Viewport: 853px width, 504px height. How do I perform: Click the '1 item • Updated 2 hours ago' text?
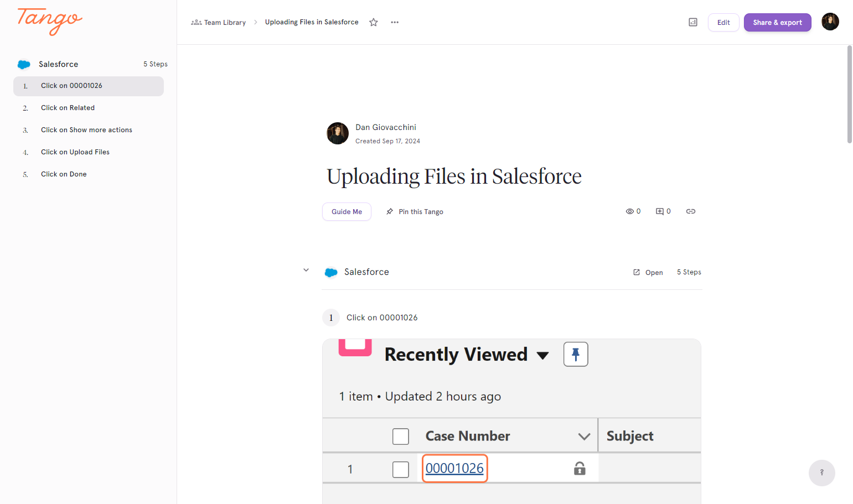[420, 397]
